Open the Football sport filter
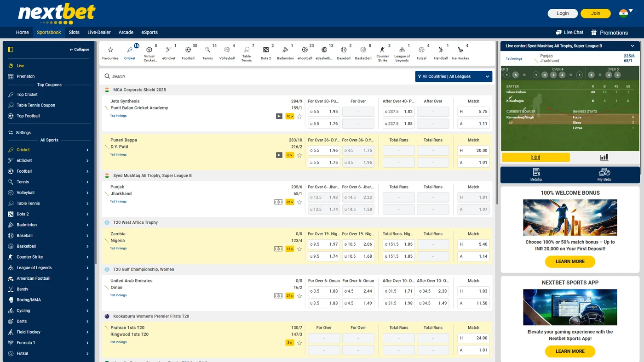 (x=188, y=51)
